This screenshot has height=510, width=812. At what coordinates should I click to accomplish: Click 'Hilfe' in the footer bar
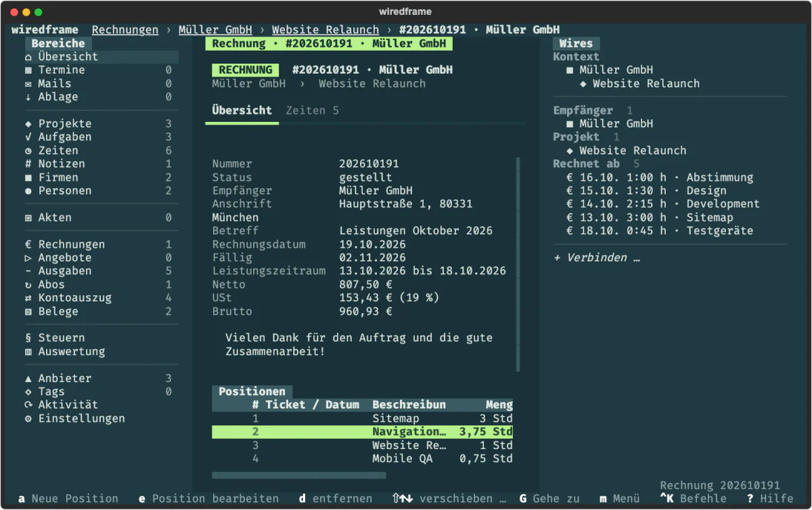tap(771, 498)
